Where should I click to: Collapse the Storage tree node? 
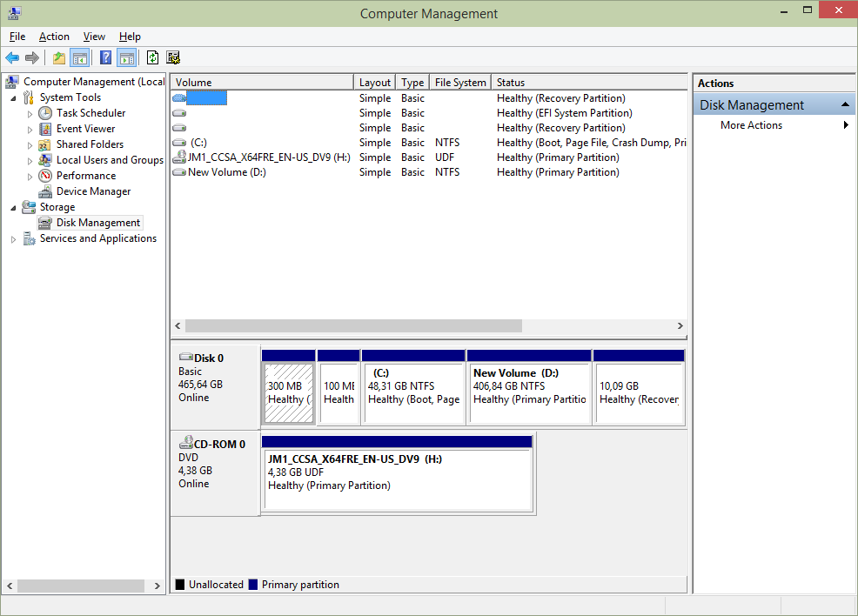(x=13, y=209)
